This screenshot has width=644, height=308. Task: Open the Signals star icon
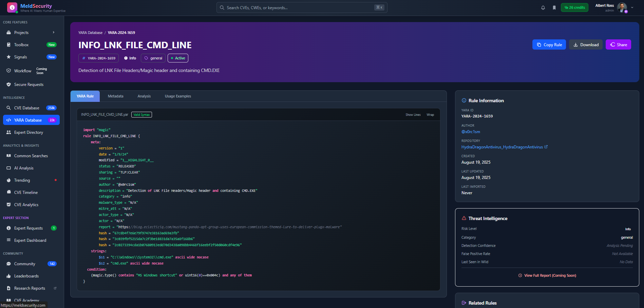[x=8, y=57]
